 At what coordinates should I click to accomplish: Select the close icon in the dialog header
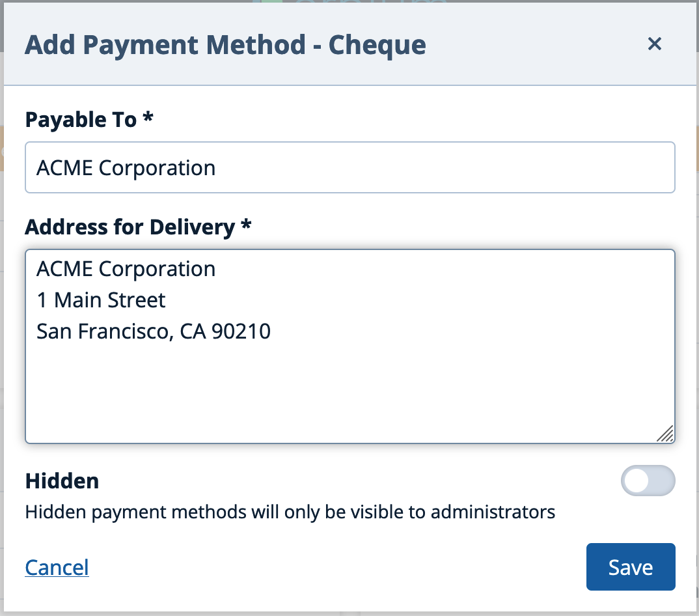pos(655,44)
